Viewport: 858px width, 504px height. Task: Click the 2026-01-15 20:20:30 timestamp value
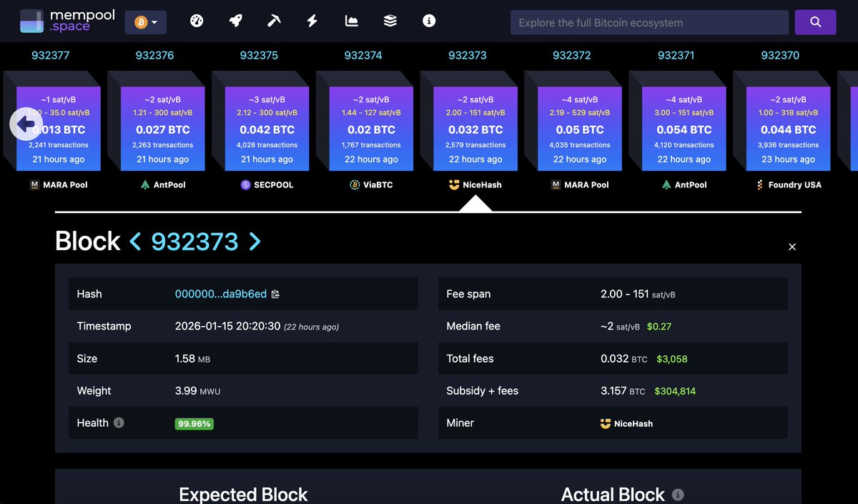(228, 326)
